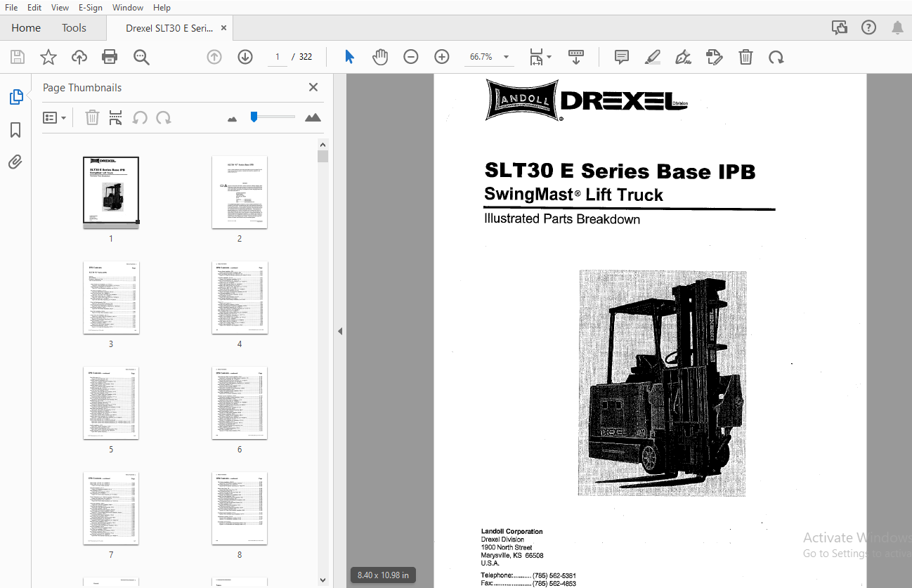Open the fit page options icon
Screen dimensions: 912x588
click(540, 57)
